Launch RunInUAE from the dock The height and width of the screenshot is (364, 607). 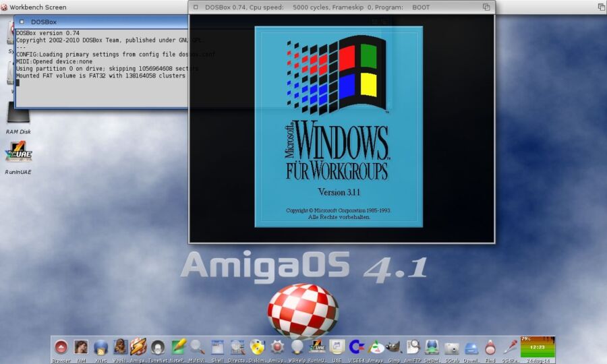tap(318, 347)
